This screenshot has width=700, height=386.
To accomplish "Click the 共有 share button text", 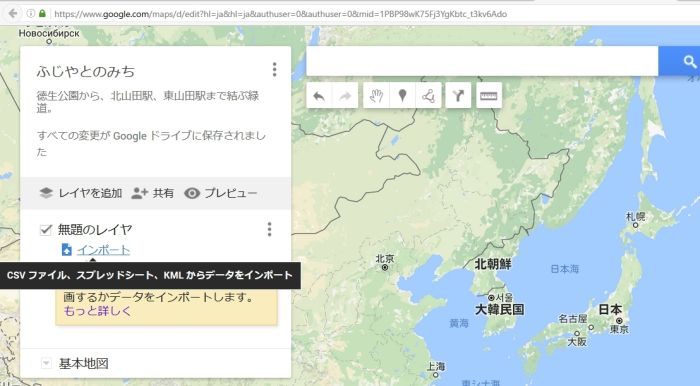I will pyautogui.click(x=163, y=193).
